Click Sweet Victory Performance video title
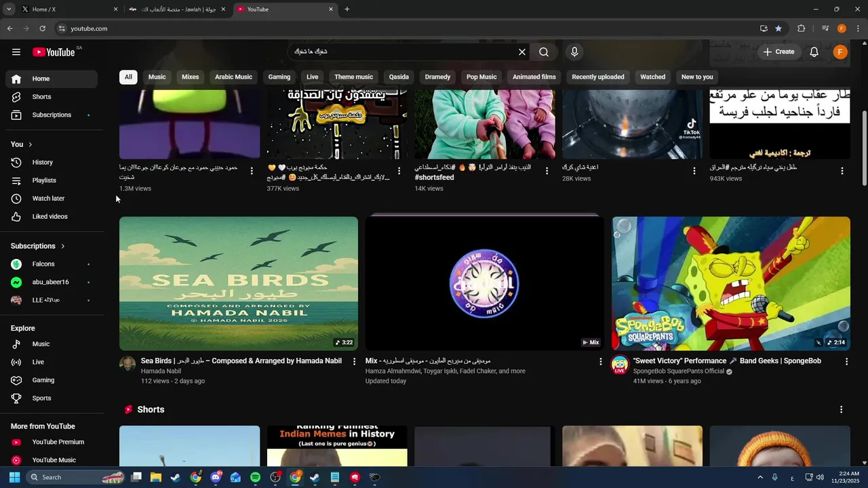Viewport: 868px width, 488px height. pos(727,361)
